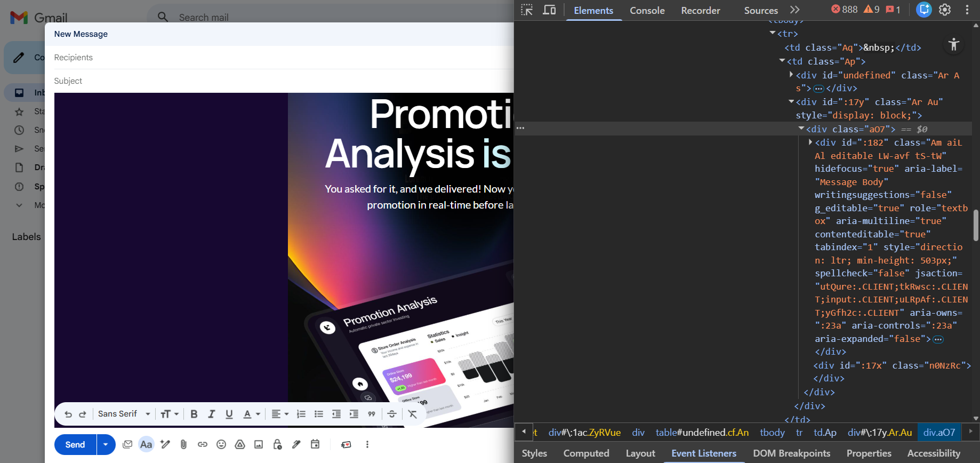Open more compose options menu
This screenshot has width=980, height=463.
[x=367, y=444]
